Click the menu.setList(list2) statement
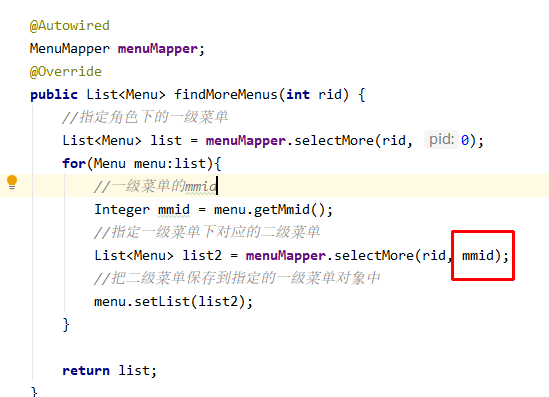The width and height of the screenshot is (549, 397). [x=173, y=301]
